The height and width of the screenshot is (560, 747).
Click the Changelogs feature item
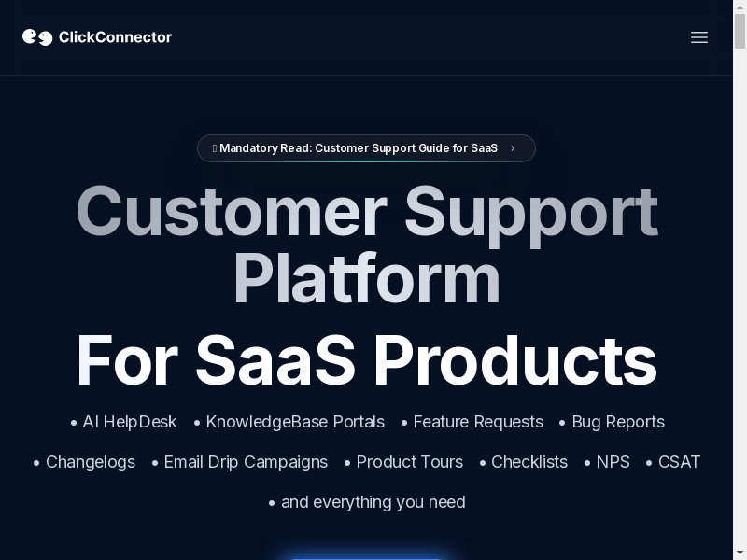click(x=91, y=462)
